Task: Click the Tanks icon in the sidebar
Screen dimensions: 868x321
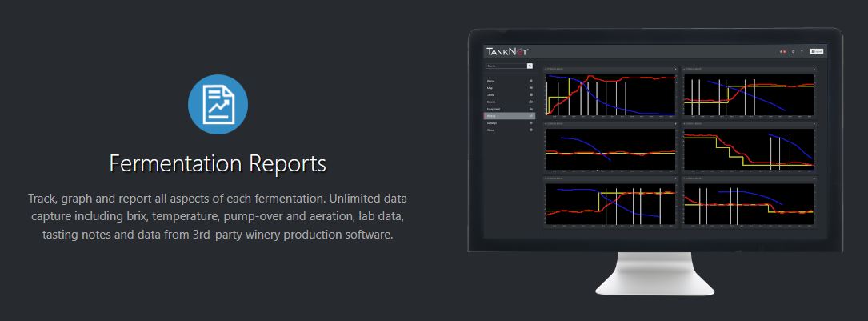Action: tap(531, 95)
